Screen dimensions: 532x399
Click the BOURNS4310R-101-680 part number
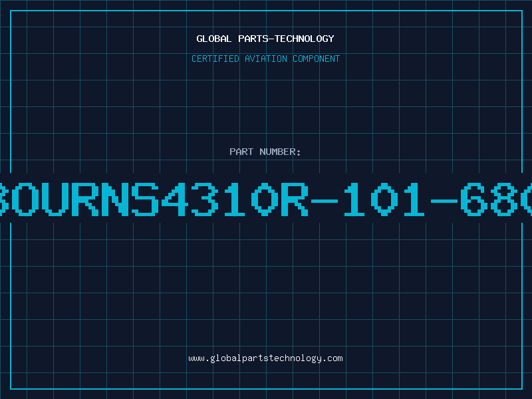point(266,199)
